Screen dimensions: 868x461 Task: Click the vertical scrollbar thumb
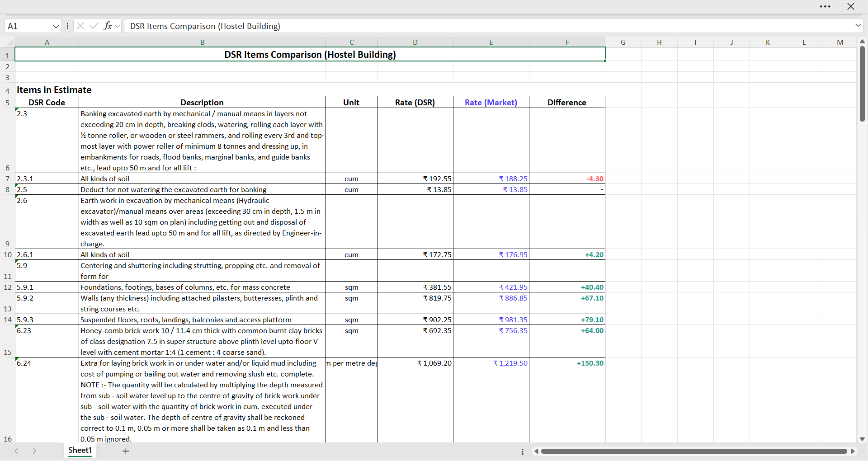click(862, 84)
